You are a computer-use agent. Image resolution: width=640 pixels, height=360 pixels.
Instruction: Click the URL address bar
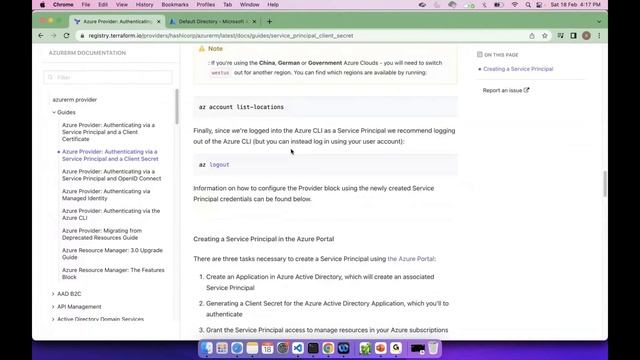[302, 36]
